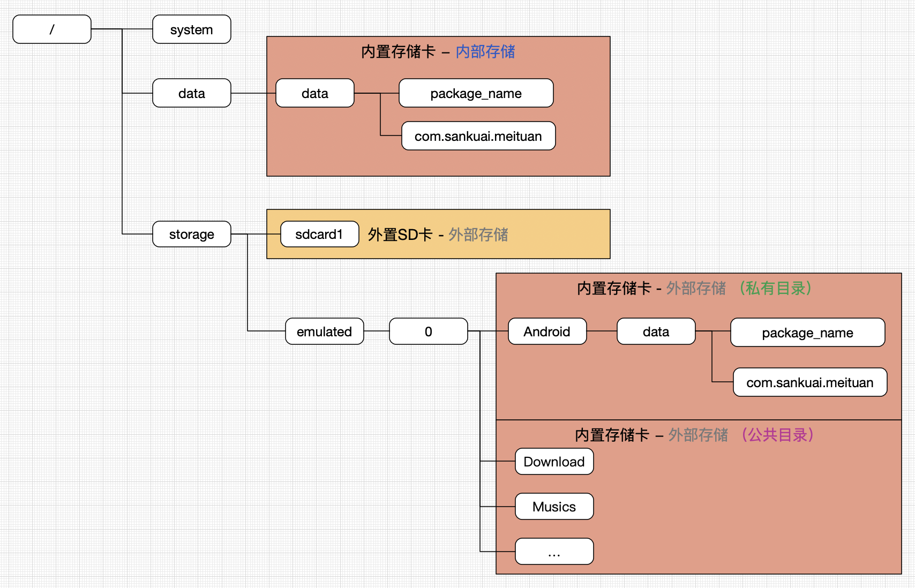Select the sdcard1 node

320,234
